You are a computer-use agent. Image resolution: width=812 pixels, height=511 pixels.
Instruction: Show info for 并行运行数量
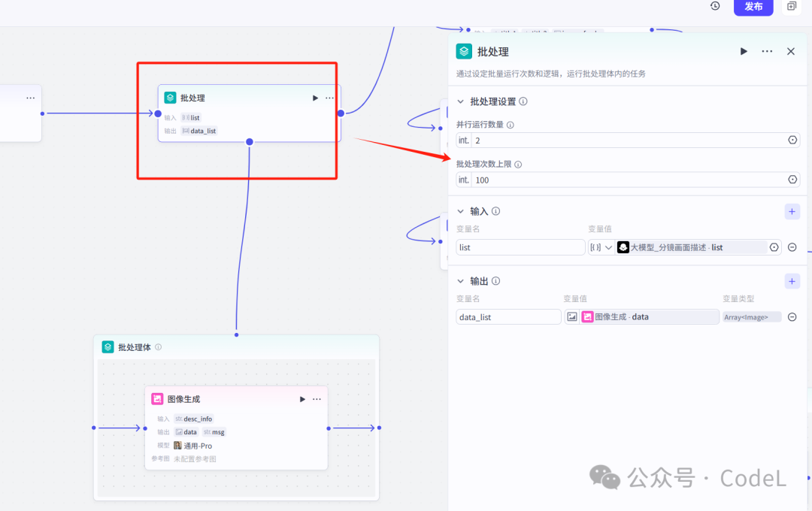510,125
